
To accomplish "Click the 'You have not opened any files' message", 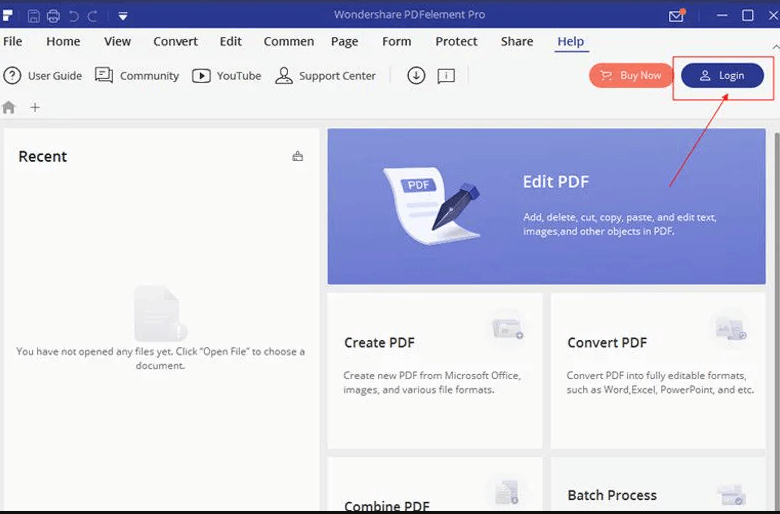I will 160,358.
